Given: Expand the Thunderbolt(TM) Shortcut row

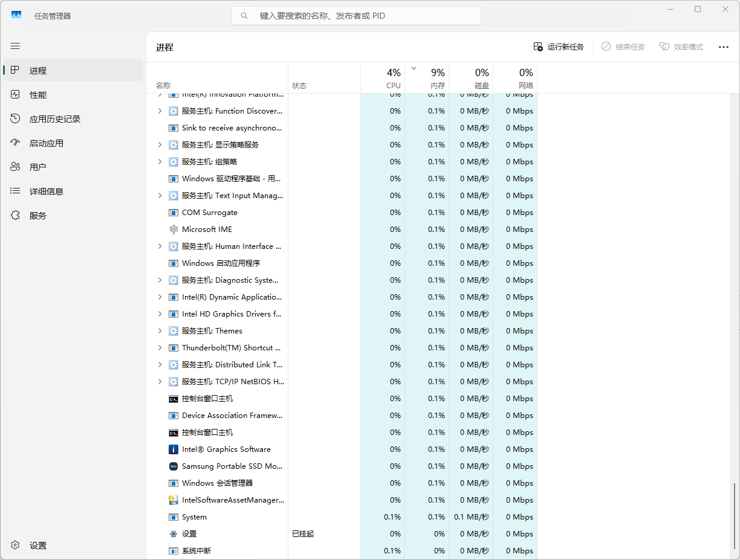Looking at the screenshot, I should pos(160,348).
